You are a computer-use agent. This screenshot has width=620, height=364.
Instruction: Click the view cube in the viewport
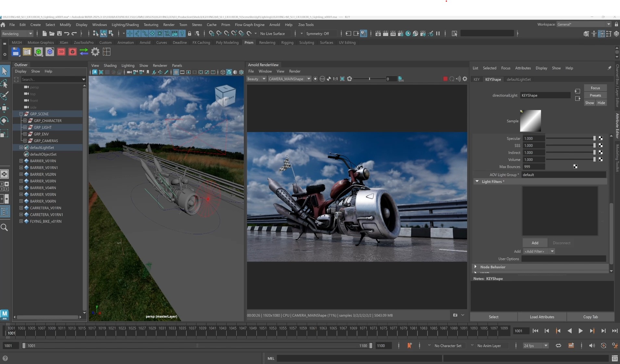pos(225,96)
